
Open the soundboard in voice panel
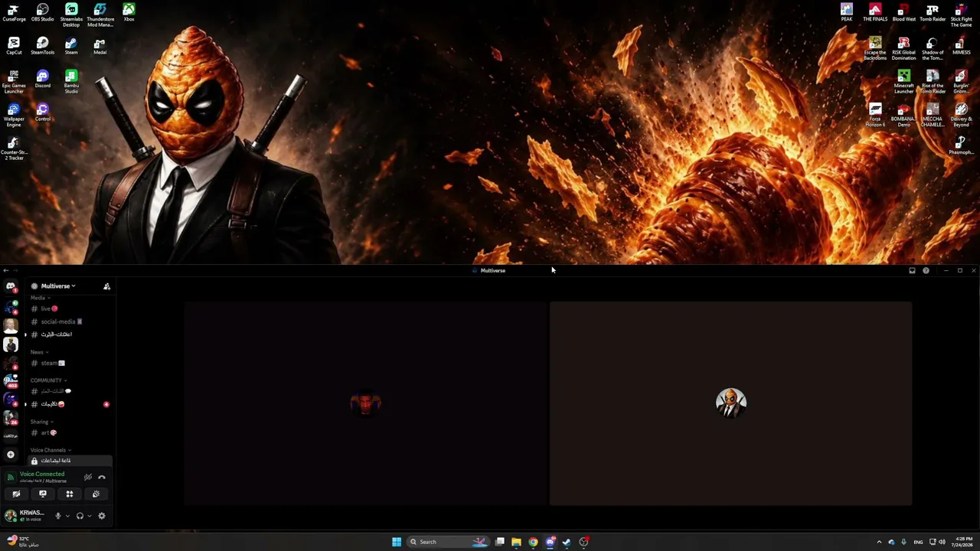point(96,494)
